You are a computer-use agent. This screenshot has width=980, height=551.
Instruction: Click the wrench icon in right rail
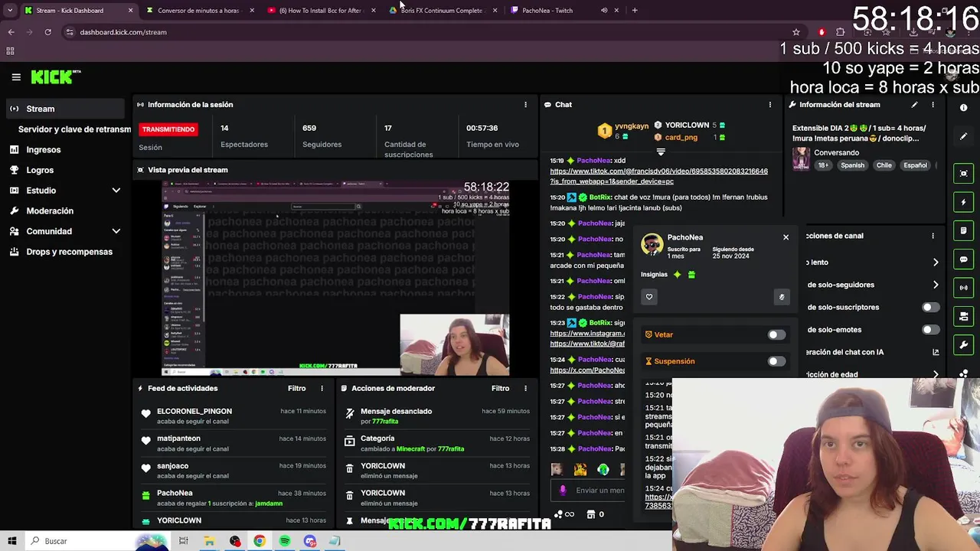(964, 344)
